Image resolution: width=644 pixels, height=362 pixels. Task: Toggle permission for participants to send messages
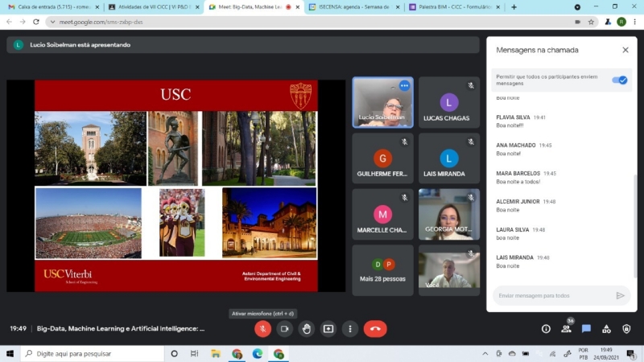click(x=619, y=80)
